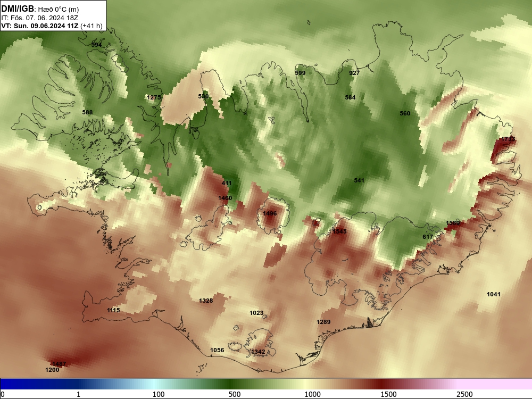Click the 1200 value on the map
Screen dimensions: 532x399
click(52, 370)
